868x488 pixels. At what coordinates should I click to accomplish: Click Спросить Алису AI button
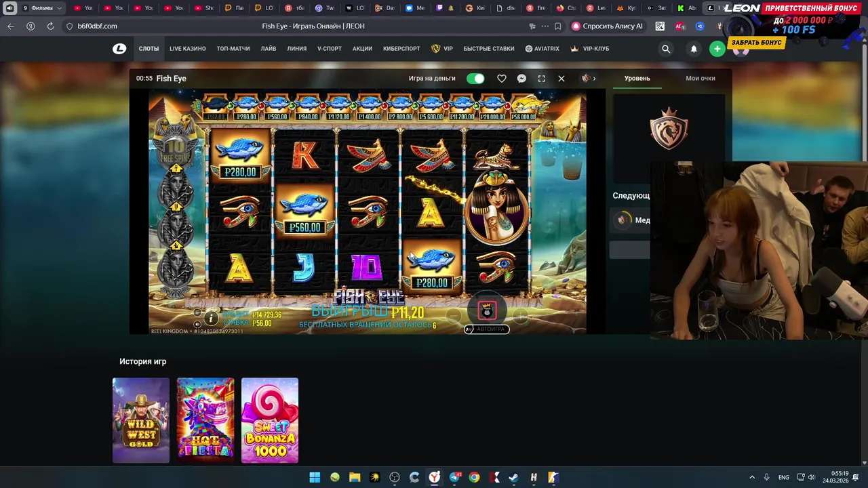607,26
